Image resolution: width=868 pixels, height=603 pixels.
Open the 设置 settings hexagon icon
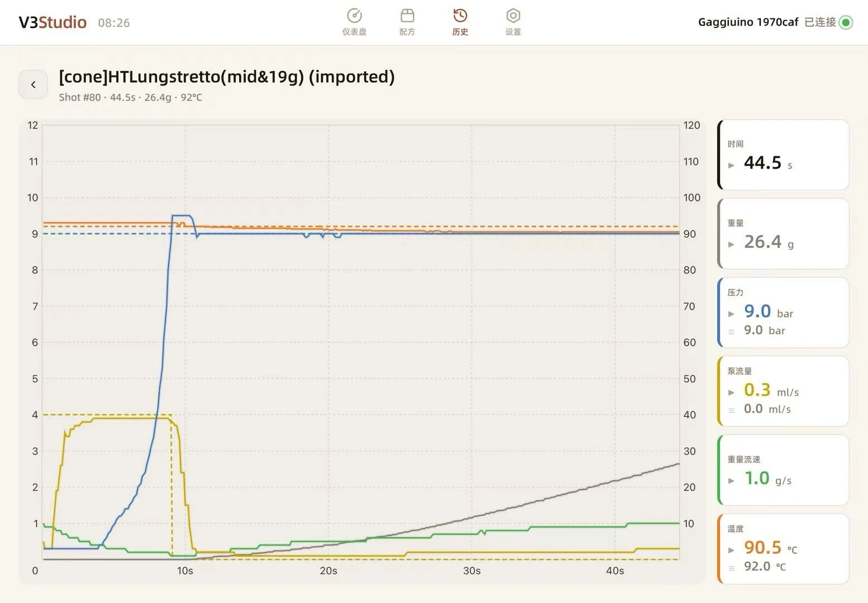pos(513,16)
